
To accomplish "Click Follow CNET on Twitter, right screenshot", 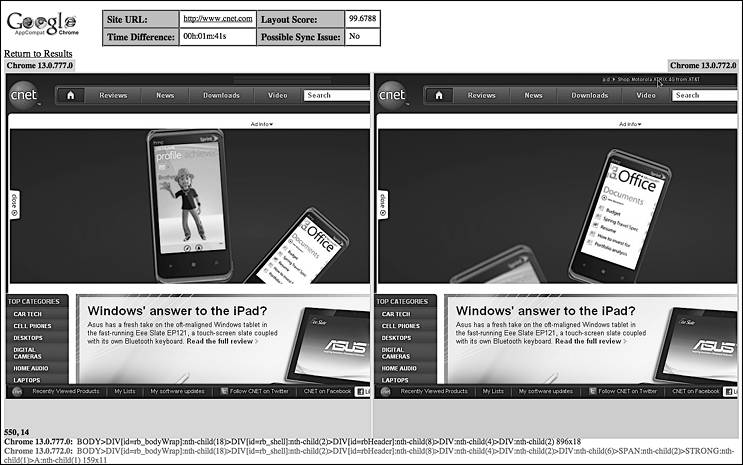I will click(623, 391).
